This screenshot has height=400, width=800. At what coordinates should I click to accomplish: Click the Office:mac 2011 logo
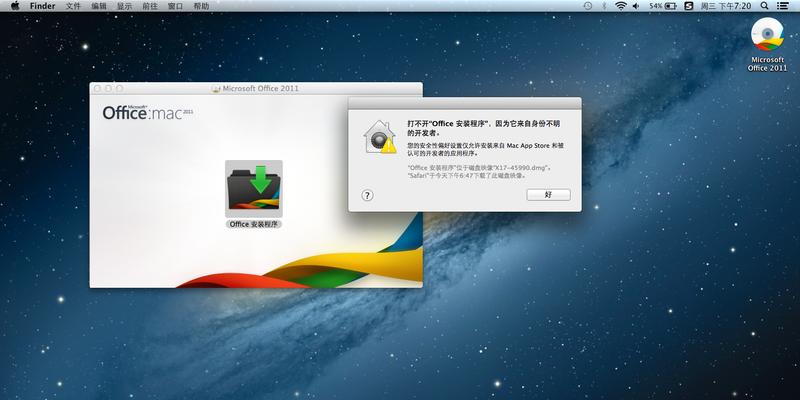pos(148,112)
